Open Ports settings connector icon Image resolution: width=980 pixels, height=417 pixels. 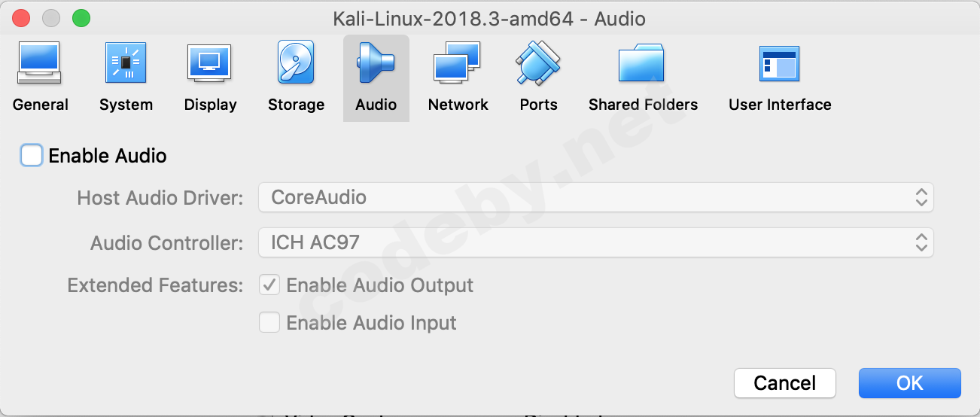coord(538,64)
